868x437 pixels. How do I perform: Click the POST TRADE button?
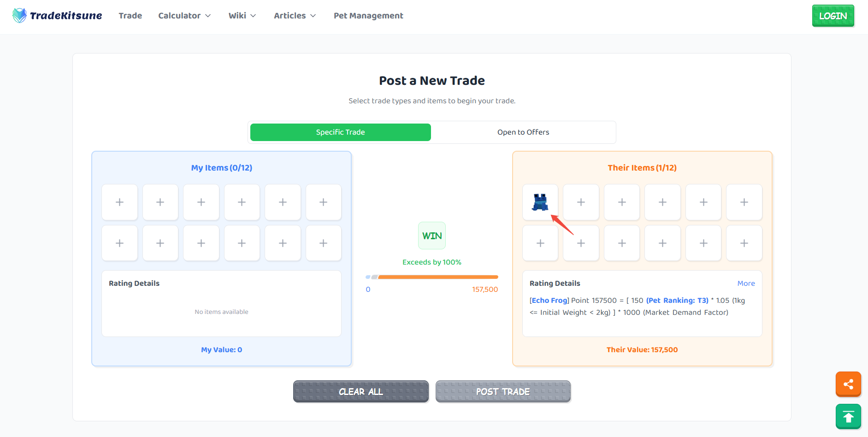[x=503, y=391]
